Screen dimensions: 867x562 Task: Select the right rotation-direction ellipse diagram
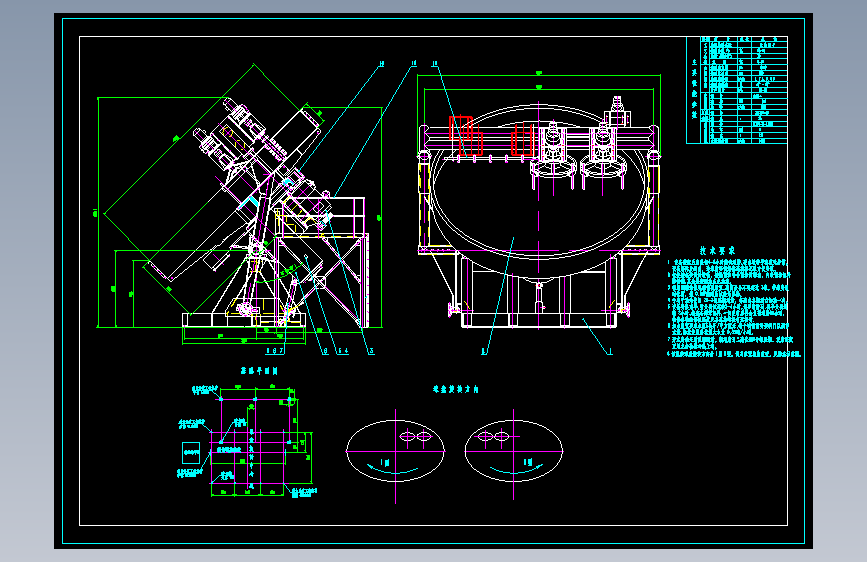(x=514, y=451)
